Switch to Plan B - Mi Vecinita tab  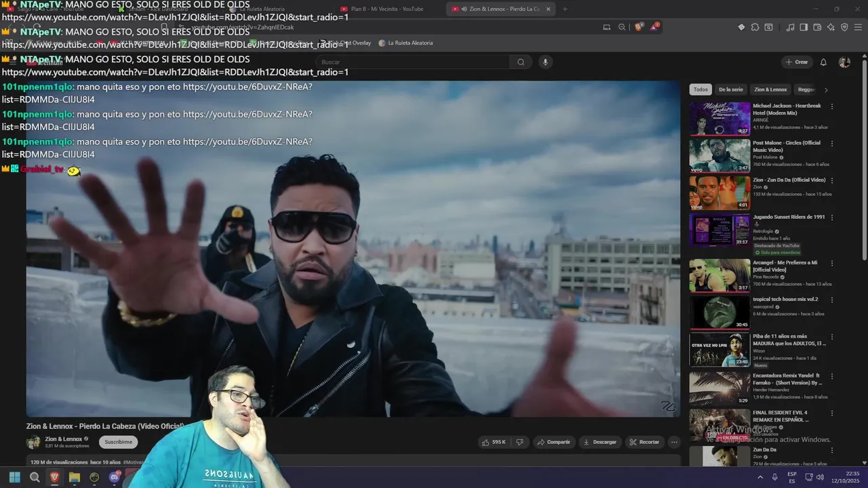click(x=387, y=9)
